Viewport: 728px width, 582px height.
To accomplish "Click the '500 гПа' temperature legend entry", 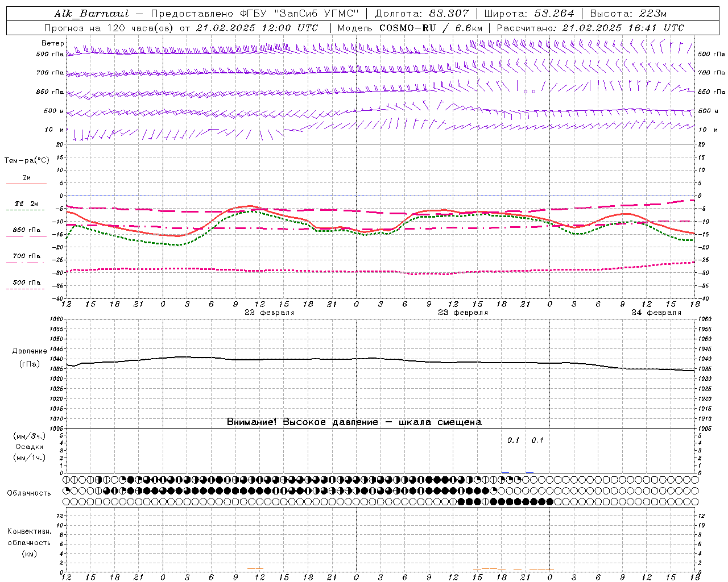I will coord(27,282).
